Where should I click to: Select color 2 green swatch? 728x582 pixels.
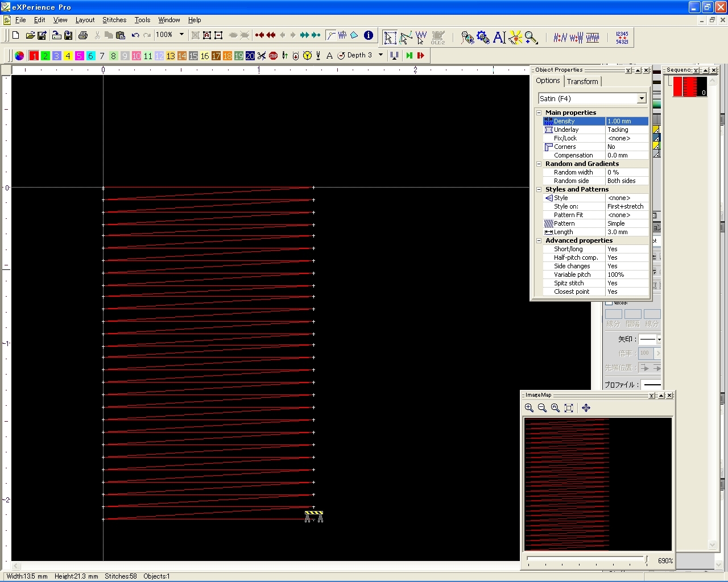pyautogui.click(x=45, y=56)
